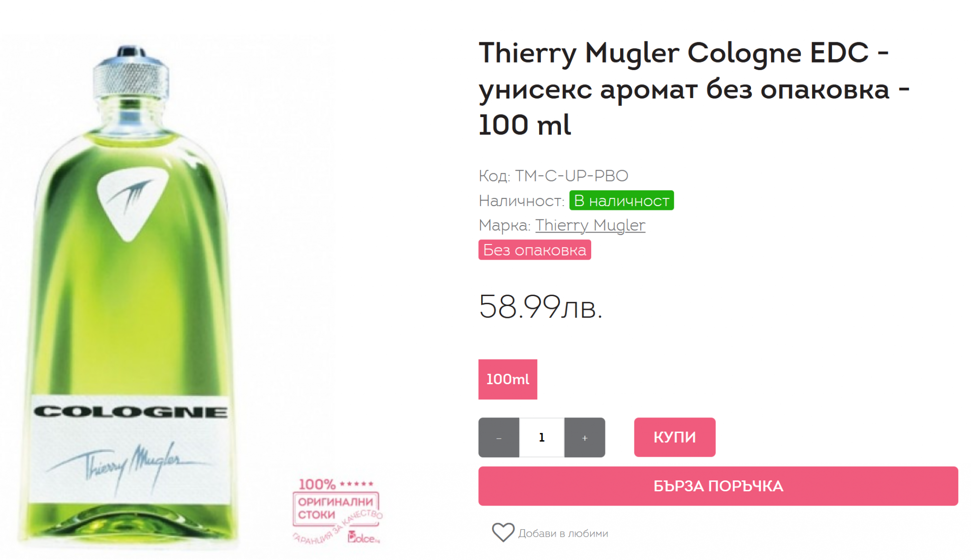Screen dimensions: 971x560
Task: Click the product title heading
Action: (x=693, y=88)
